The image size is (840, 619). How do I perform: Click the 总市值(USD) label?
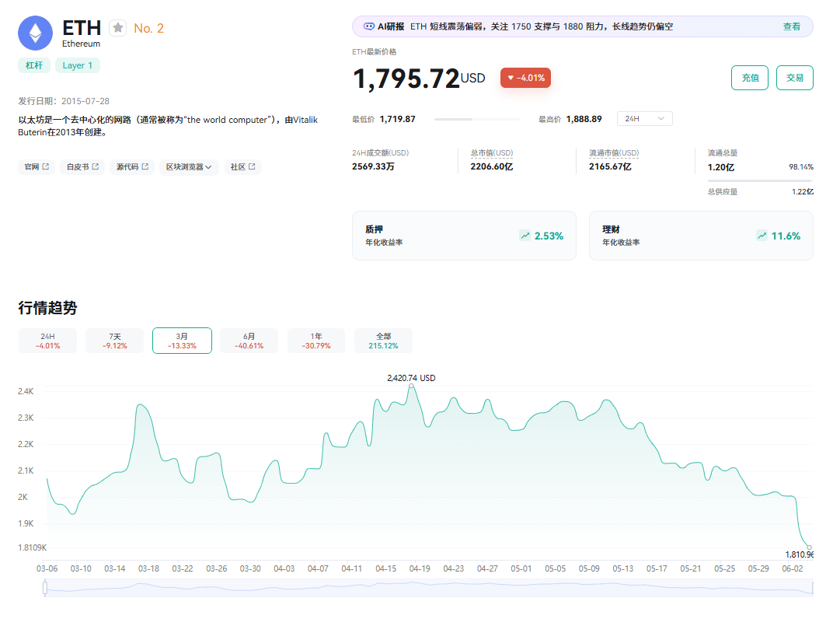492,152
